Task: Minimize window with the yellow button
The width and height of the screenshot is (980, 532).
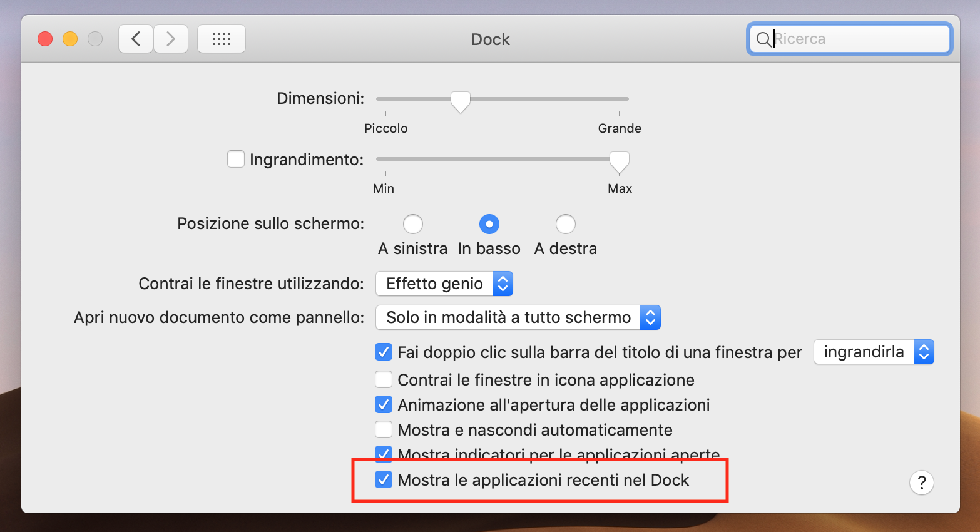Action: (x=70, y=39)
